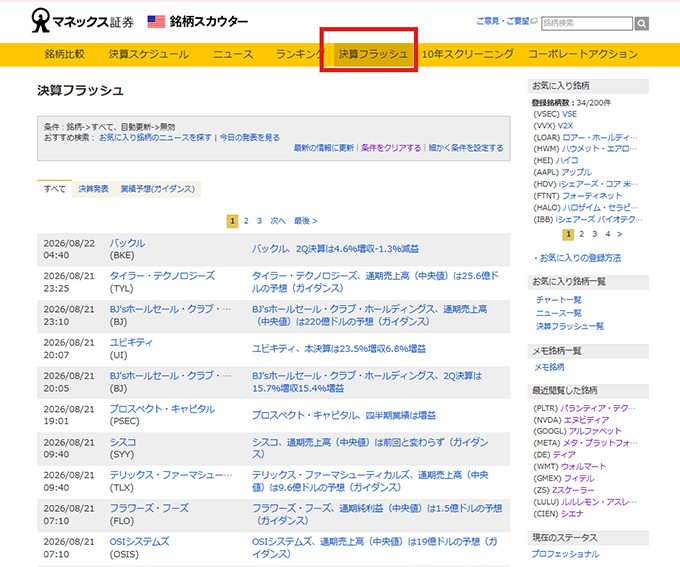Viewport: 680px width, 567px height.
Task: Switch to 業績予想(ガイダンス) tab
Action: pyautogui.click(x=158, y=189)
